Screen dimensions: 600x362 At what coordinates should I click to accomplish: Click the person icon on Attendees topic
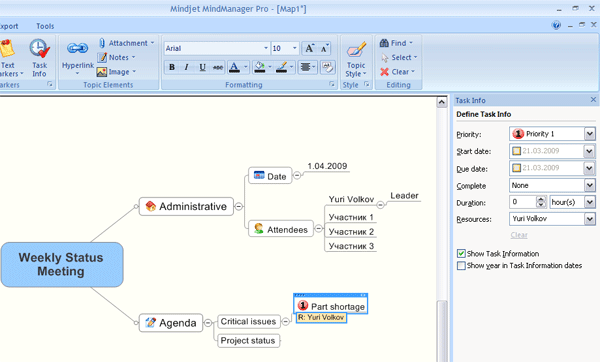click(x=259, y=228)
